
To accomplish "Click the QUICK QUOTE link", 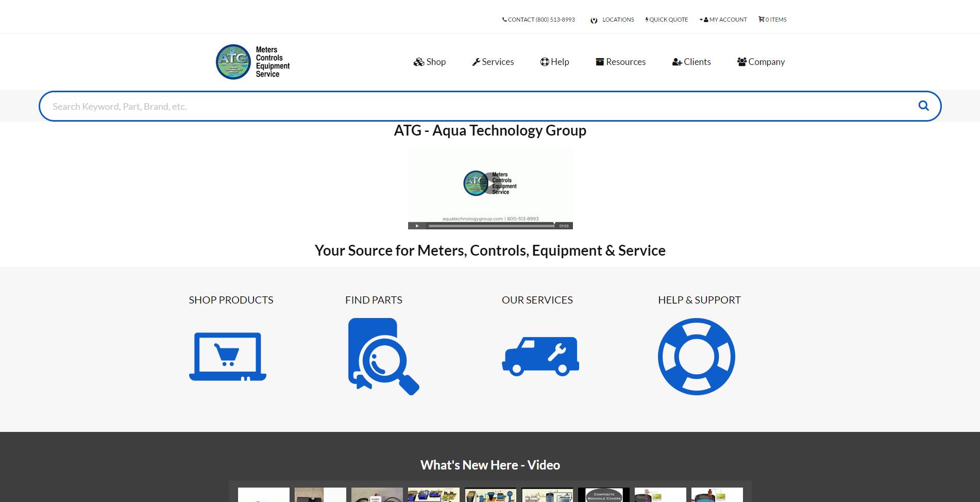I will point(668,20).
